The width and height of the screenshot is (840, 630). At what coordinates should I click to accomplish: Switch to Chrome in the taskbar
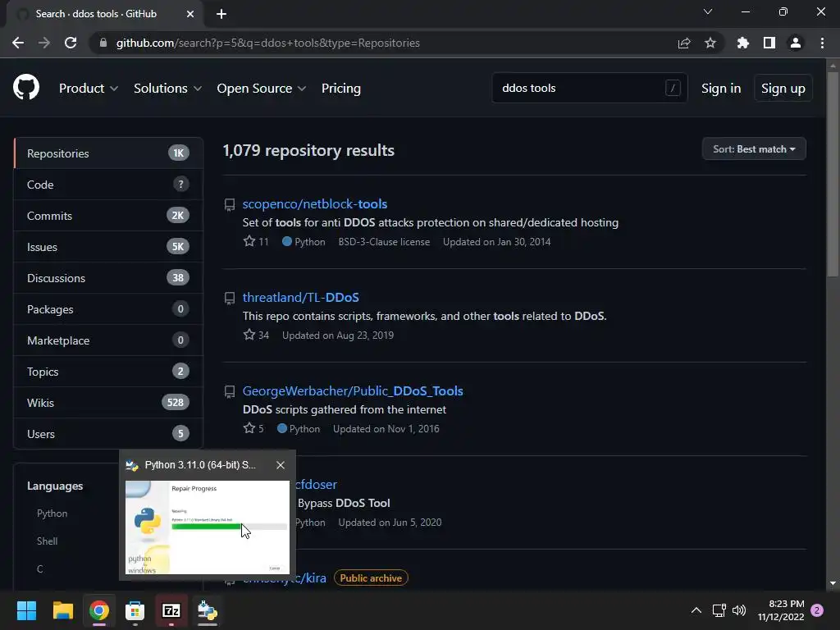click(x=99, y=610)
